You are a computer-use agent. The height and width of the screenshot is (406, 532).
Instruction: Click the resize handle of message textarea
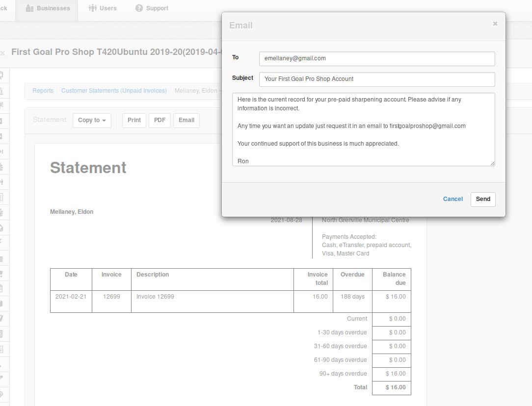(492, 163)
